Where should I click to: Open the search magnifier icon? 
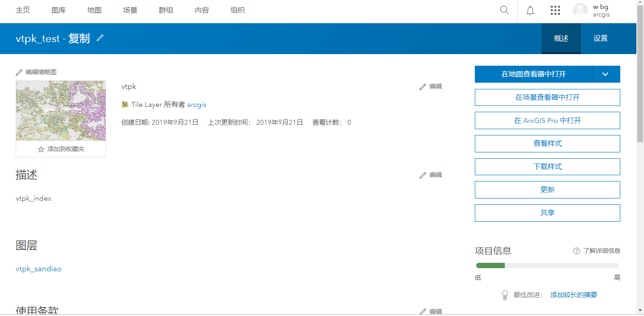tap(504, 10)
